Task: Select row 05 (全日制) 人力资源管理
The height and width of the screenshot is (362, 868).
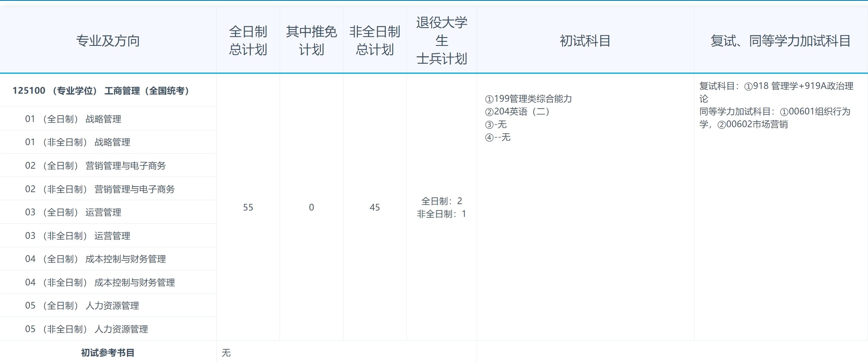Action: (x=108, y=305)
